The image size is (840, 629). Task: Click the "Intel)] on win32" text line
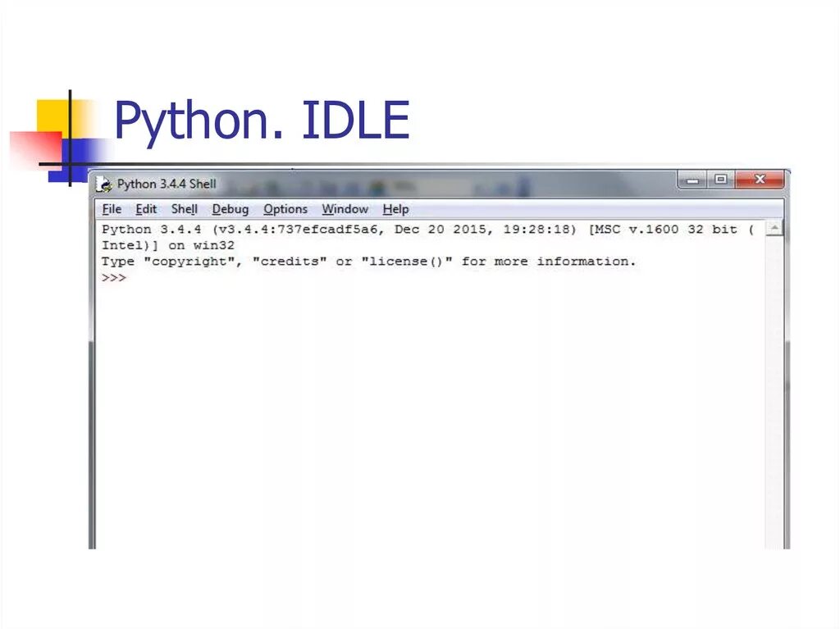pyautogui.click(x=168, y=245)
